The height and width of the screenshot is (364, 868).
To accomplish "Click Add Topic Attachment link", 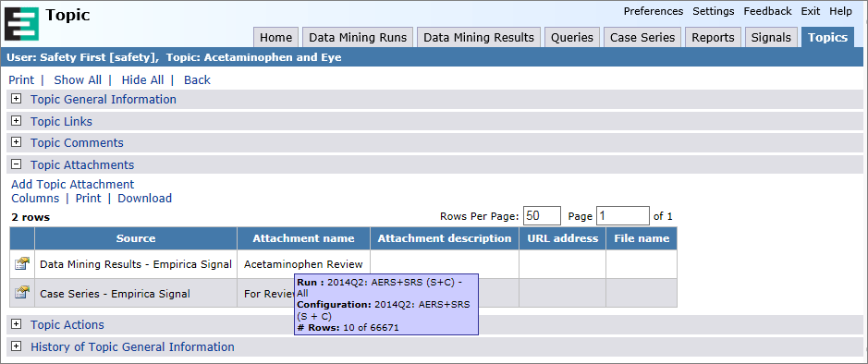I will (x=72, y=184).
